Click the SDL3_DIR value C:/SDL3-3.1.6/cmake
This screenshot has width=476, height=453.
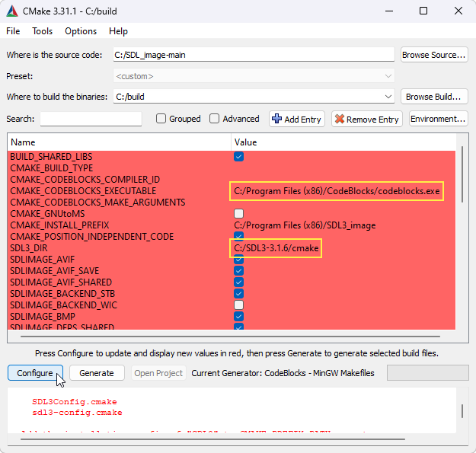click(x=276, y=248)
